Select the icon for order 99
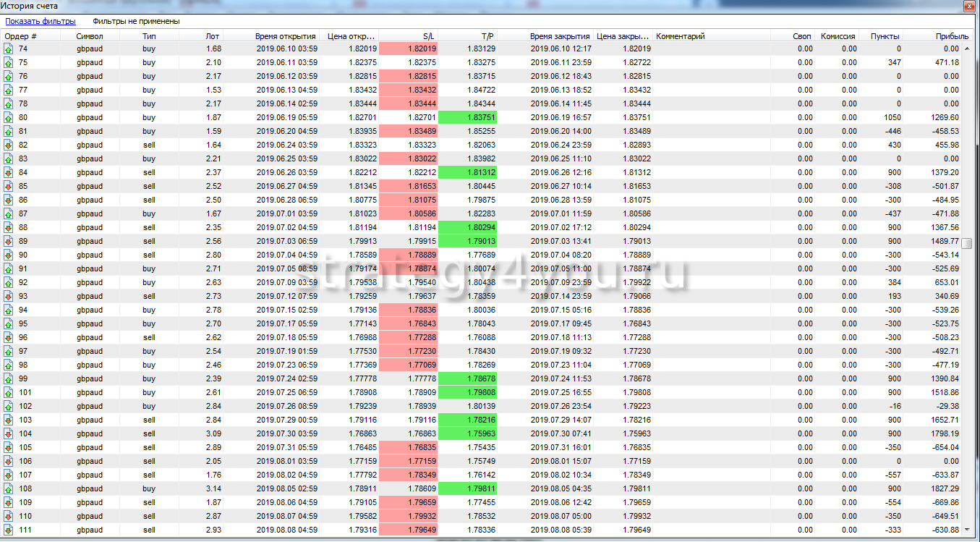The height and width of the screenshot is (542, 980). pos(9,378)
